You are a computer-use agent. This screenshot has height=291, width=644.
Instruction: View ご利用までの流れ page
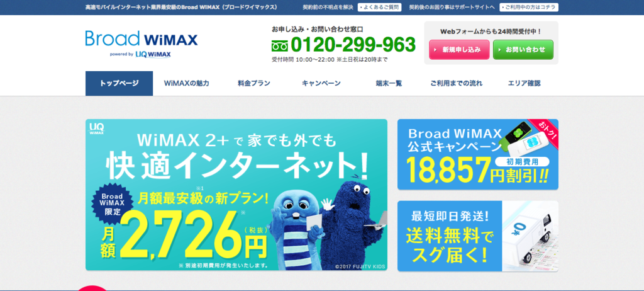(x=457, y=84)
